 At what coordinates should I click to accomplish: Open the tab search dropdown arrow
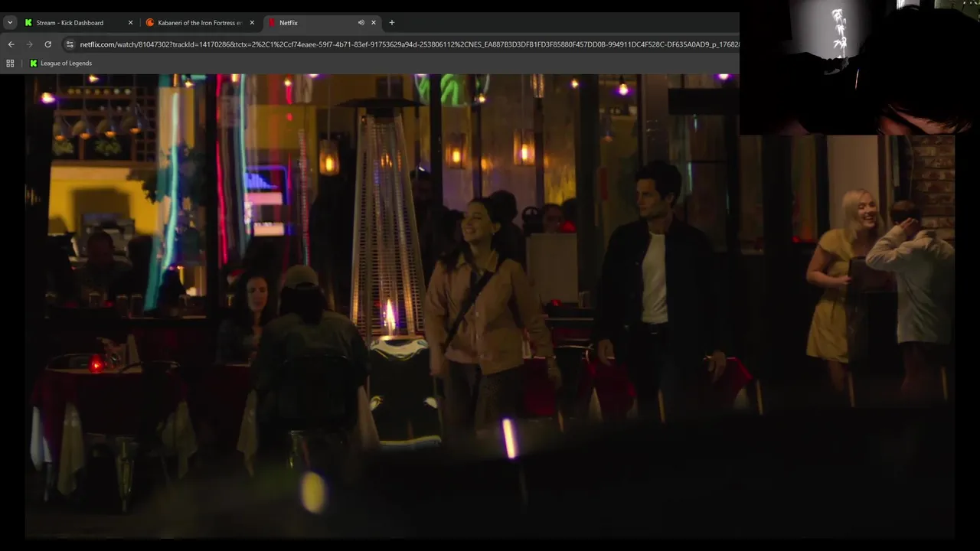coord(10,23)
